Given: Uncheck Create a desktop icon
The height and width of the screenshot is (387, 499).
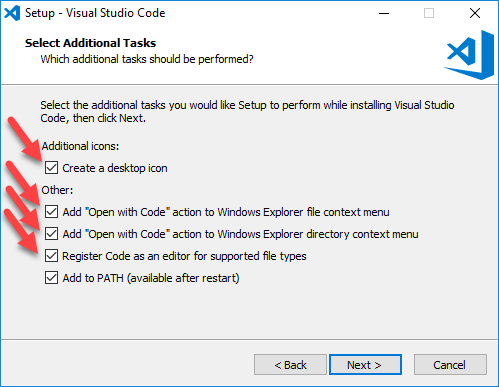Looking at the screenshot, I should coord(51,168).
